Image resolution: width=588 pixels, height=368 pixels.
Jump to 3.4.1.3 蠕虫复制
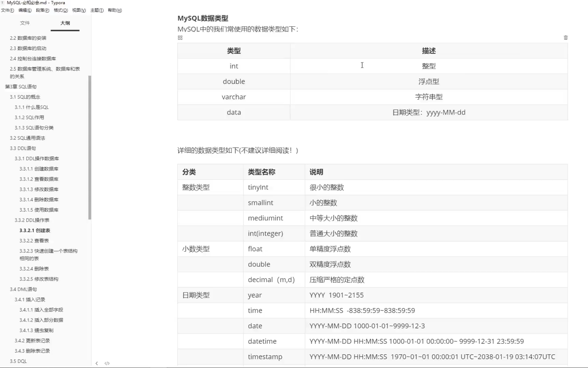tap(36, 331)
